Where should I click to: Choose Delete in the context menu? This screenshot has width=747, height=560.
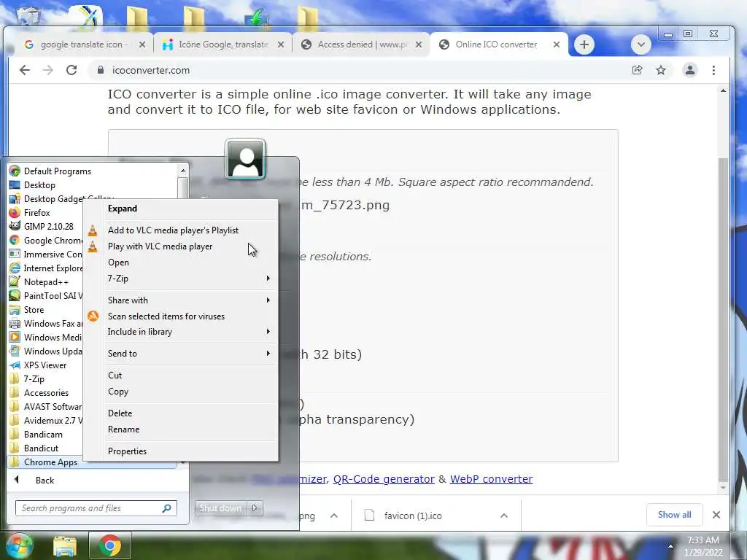pos(181,413)
